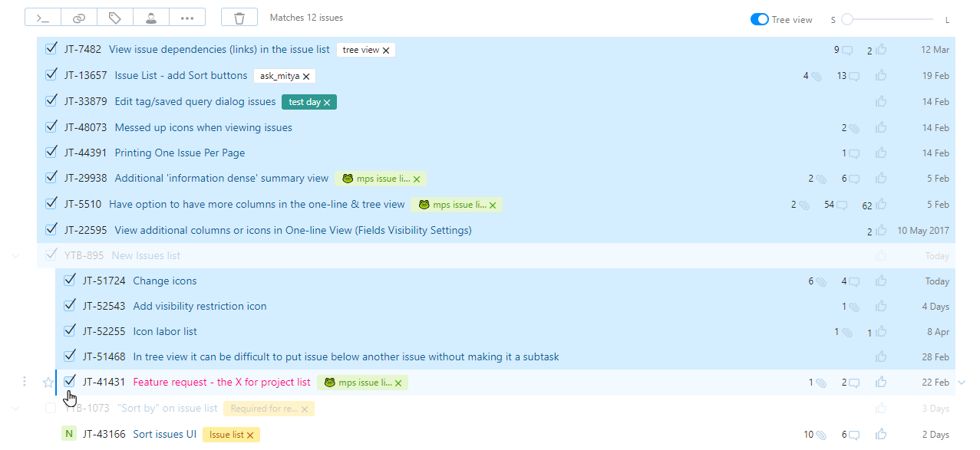The width and height of the screenshot is (980, 450).
Task: Click the S to L size slider handle
Action: 847,19
